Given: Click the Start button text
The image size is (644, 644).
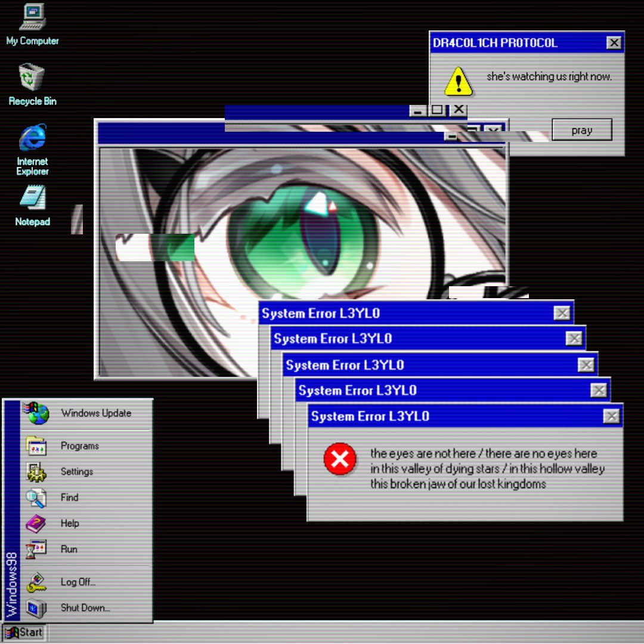Looking at the screenshot, I should point(31,633).
